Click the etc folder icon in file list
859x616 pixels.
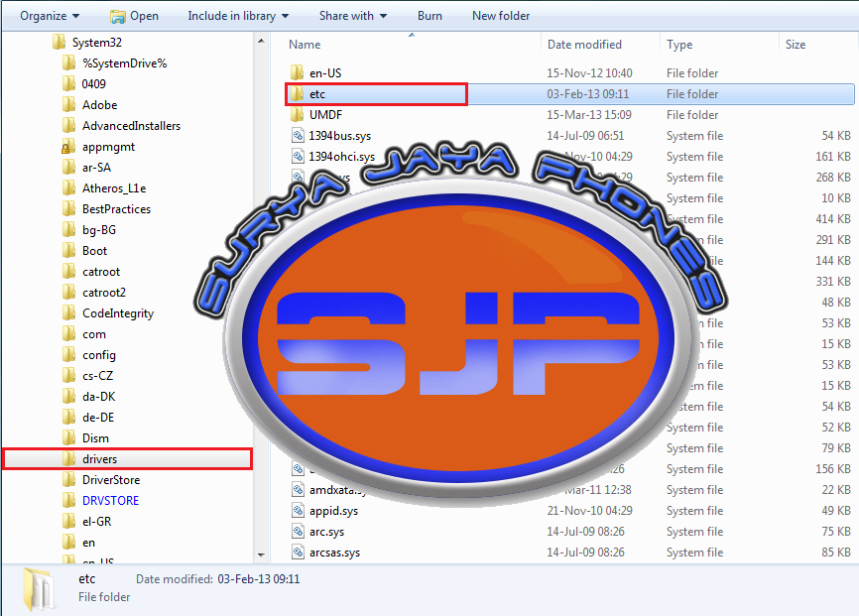tap(297, 93)
